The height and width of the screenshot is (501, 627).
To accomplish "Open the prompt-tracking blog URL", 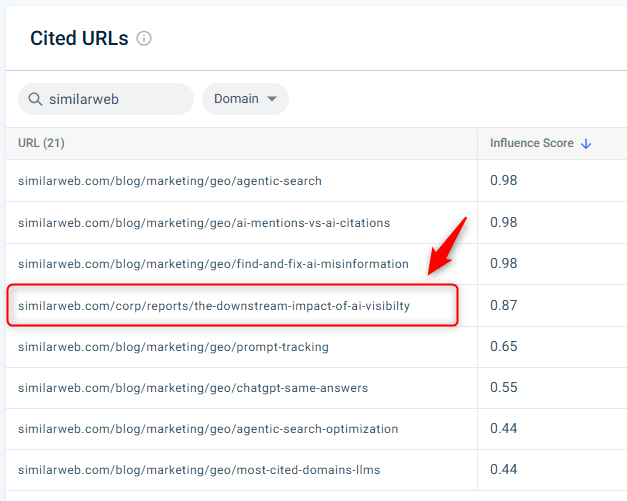I will point(173,347).
